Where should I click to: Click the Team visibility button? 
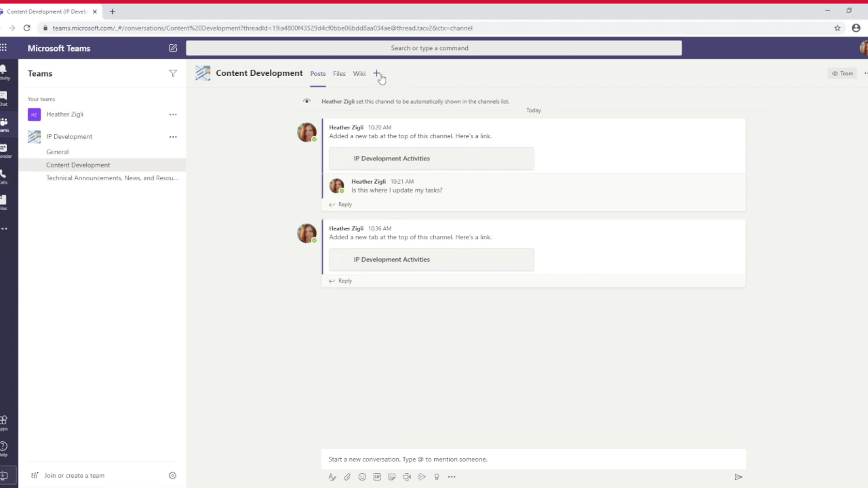click(843, 73)
